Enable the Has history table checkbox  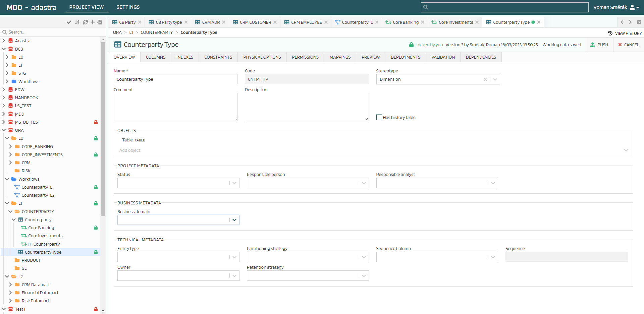click(x=379, y=117)
